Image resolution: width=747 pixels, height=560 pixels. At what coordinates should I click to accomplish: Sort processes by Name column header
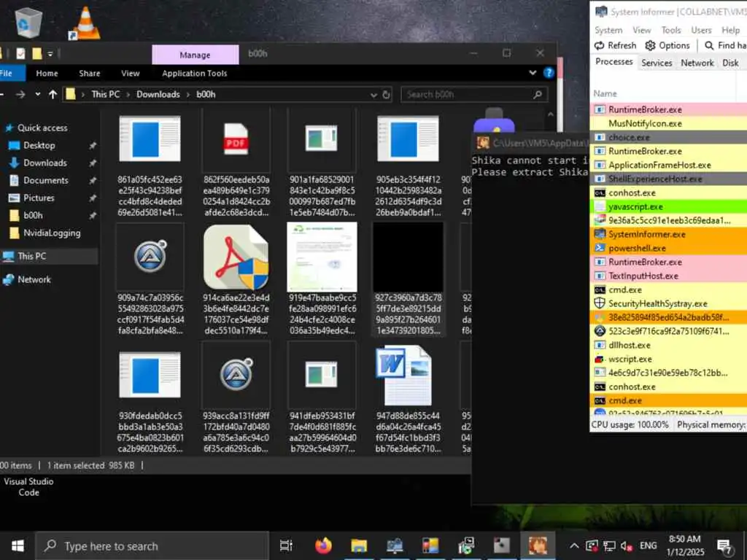(605, 94)
